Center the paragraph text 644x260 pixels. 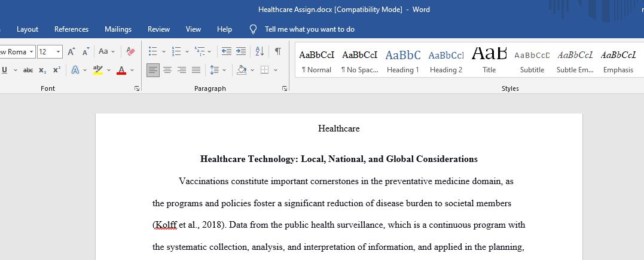tap(167, 71)
